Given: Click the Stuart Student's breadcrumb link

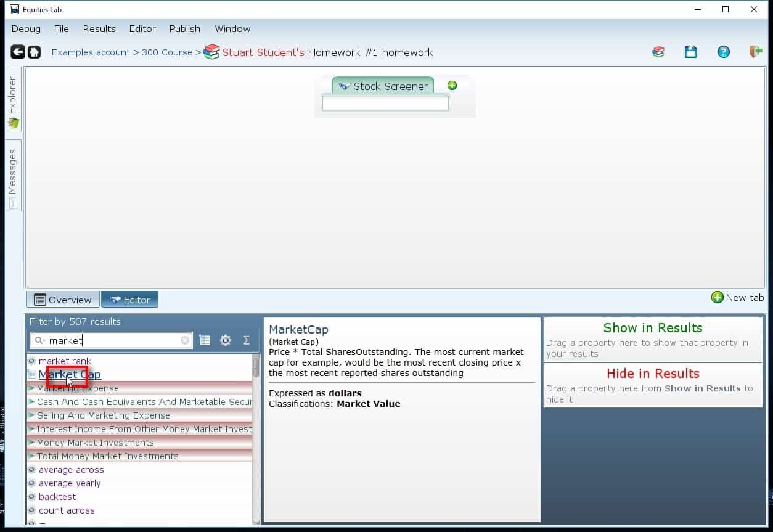Looking at the screenshot, I should [x=263, y=52].
